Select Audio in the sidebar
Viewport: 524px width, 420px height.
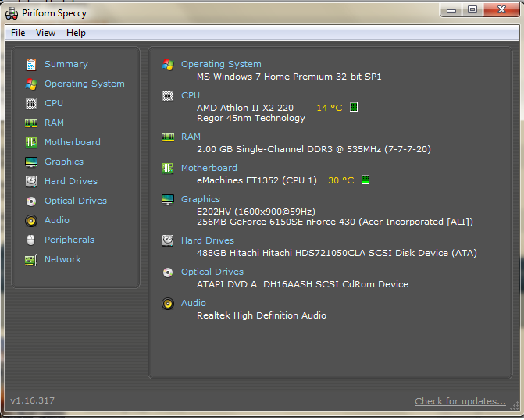(57, 220)
